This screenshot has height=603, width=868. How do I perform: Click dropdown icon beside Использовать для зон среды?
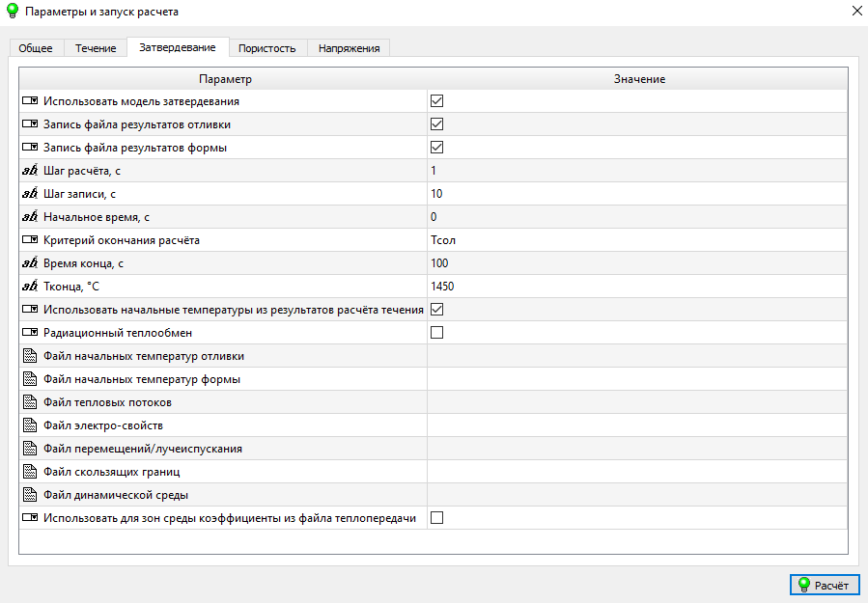tap(29, 518)
